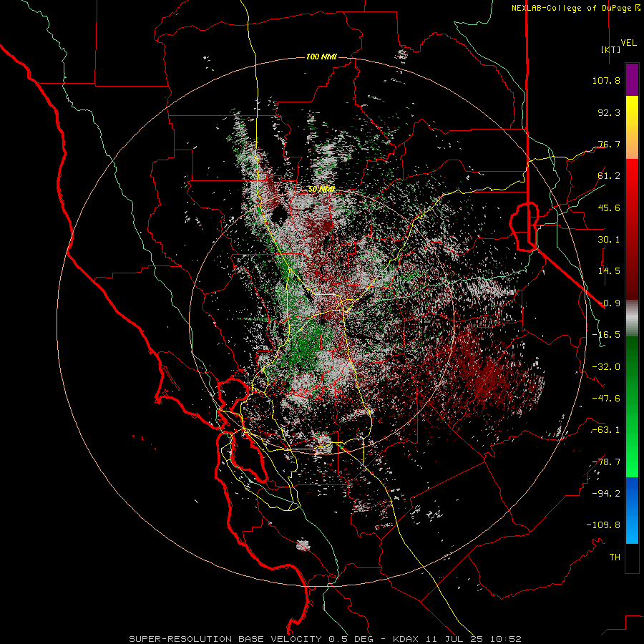Click the 14.5 legend value

[x=609, y=271]
